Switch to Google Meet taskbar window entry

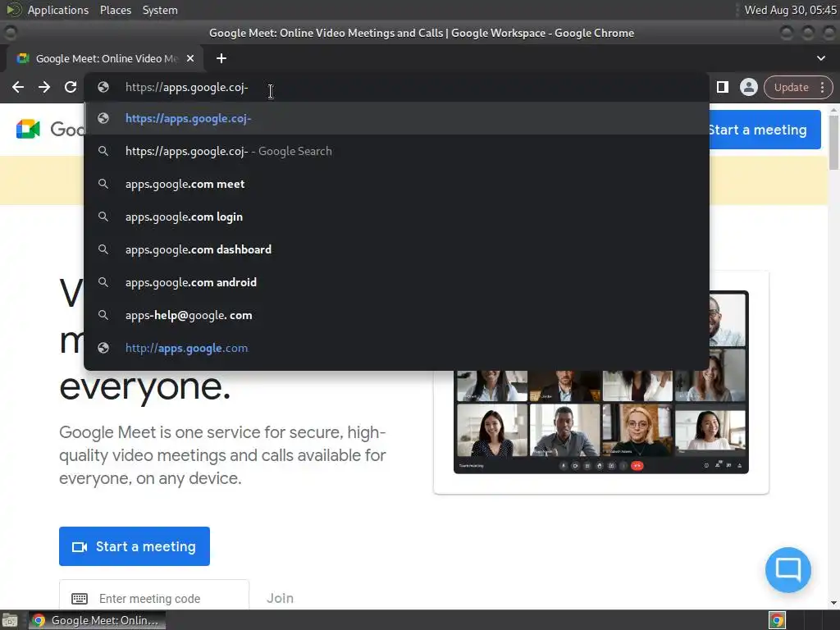point(97,620)
